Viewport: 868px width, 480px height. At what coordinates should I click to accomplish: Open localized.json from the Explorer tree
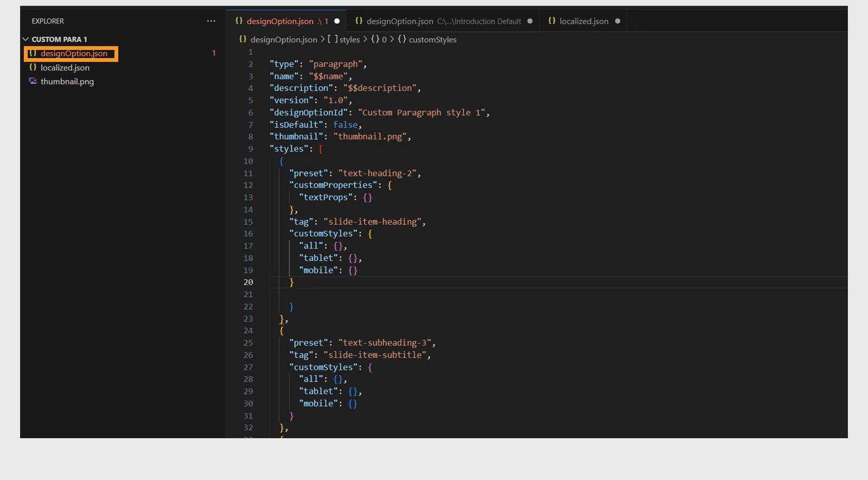(x=65, y=68)
